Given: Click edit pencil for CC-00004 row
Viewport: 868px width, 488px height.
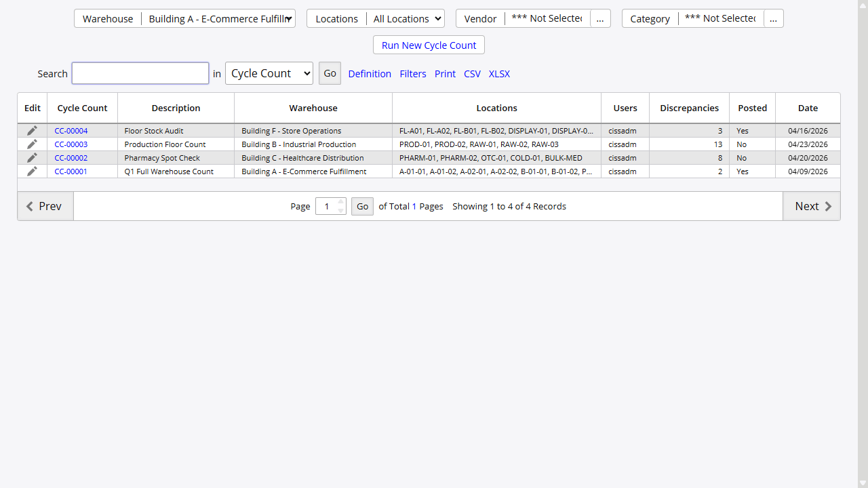Looking at the screenshot, I should click(x=32, y=131).
